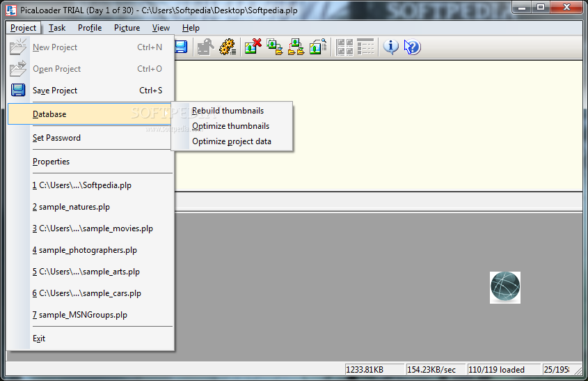Open recent file 4 sample_photographers.plp
The height and width of the screenshot is (381, 588).
click(x=90, y=250)
